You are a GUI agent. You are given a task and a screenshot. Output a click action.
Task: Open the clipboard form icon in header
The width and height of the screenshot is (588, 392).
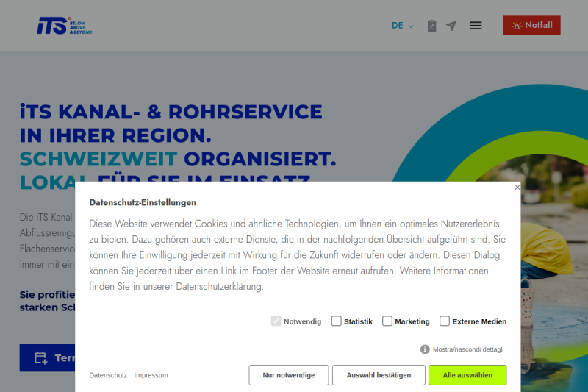click(431, 26)
